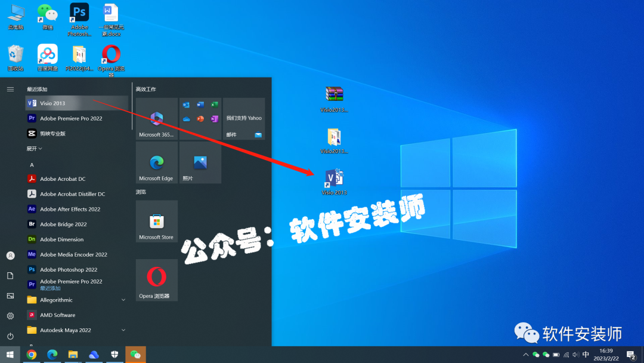Expand the Allegorithmic folder

click(77, 300)
